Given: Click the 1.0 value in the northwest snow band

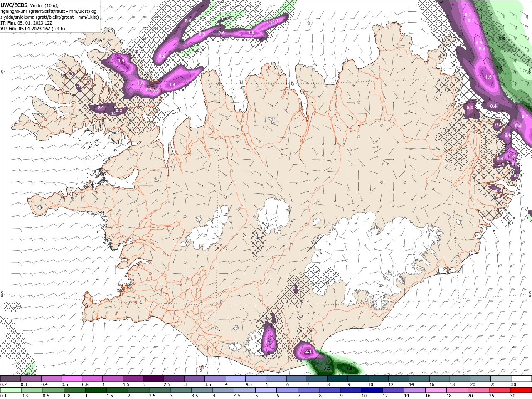Looking at the screenshot, I should click(x=140, y=83).
